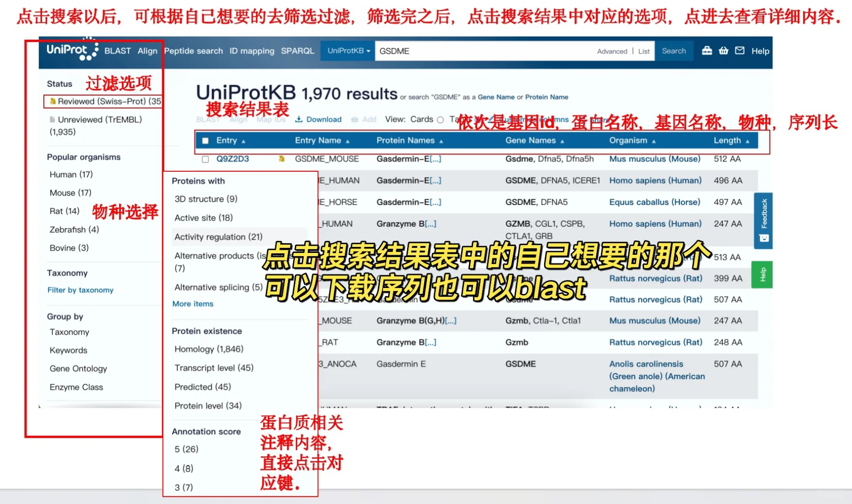Click inside the GSDME search field
The width and height of the screenshot is (852, 504).
click(485, 51)
